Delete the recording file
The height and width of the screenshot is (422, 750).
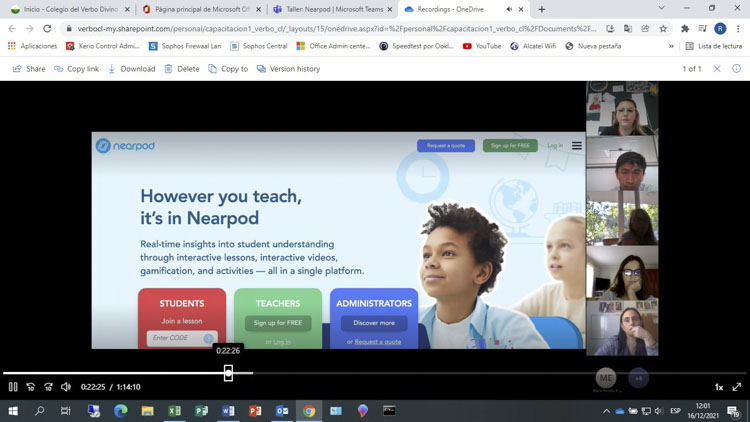click(x=182, y=69)
